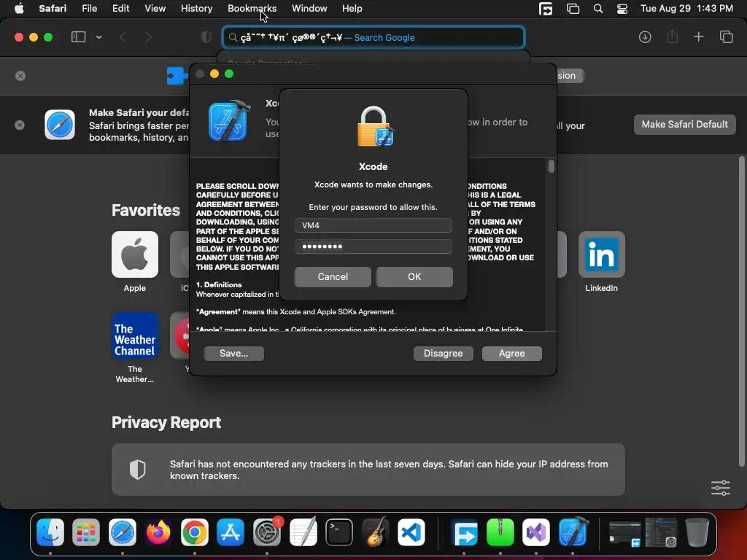Open the Apple menu
The width and height of the screenshot is (747, 560).
[x=19, y=9]
